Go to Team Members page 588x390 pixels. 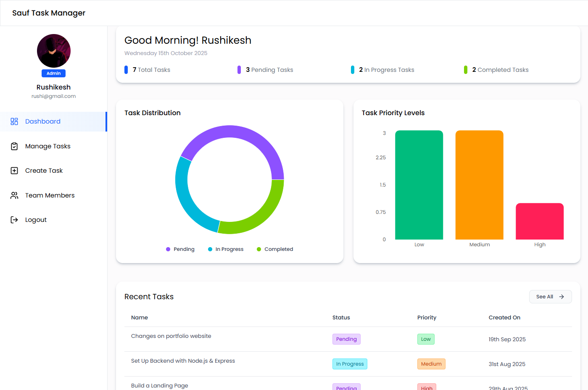(50, 195)
